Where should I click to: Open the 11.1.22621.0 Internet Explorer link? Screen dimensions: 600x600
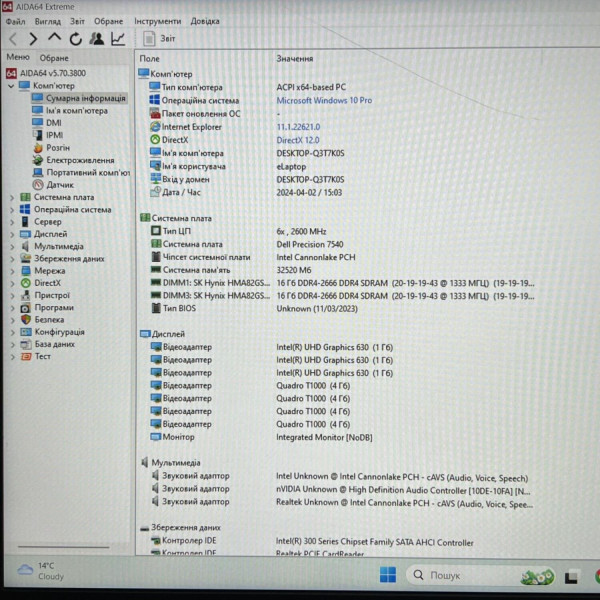298,127
